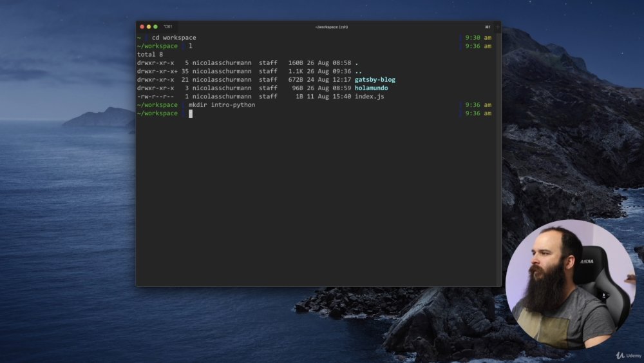Click the "08:58" modification time
The width and height of the screenshot is (644, 363).
click(342, 63)
